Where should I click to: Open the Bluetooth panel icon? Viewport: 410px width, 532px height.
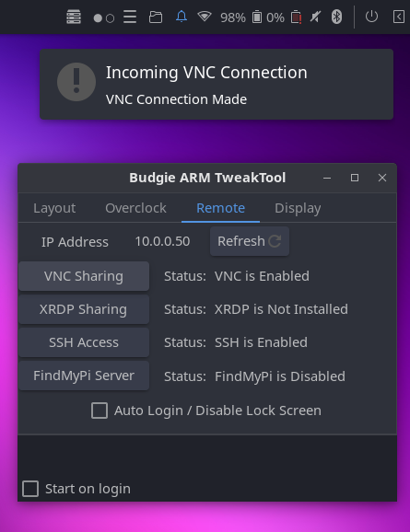tap(336, 17)
